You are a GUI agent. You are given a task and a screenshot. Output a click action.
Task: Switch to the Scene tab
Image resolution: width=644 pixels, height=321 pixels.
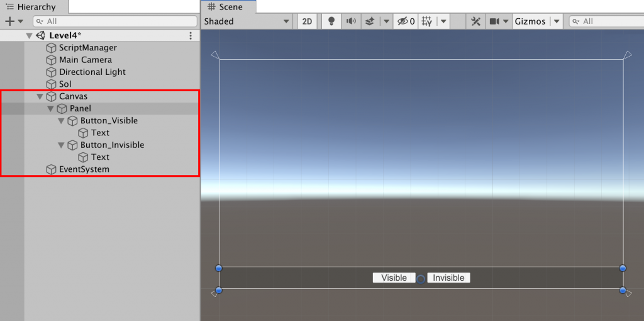229,7
